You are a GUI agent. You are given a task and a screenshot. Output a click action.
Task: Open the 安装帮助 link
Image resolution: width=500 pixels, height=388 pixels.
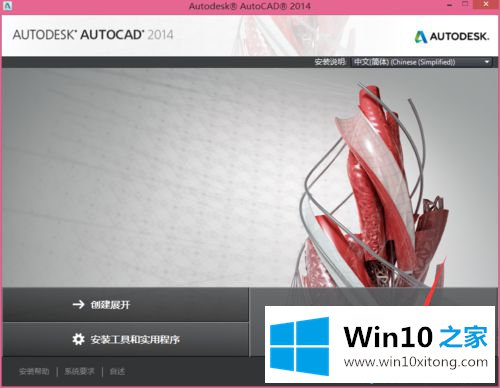point(34,371)
